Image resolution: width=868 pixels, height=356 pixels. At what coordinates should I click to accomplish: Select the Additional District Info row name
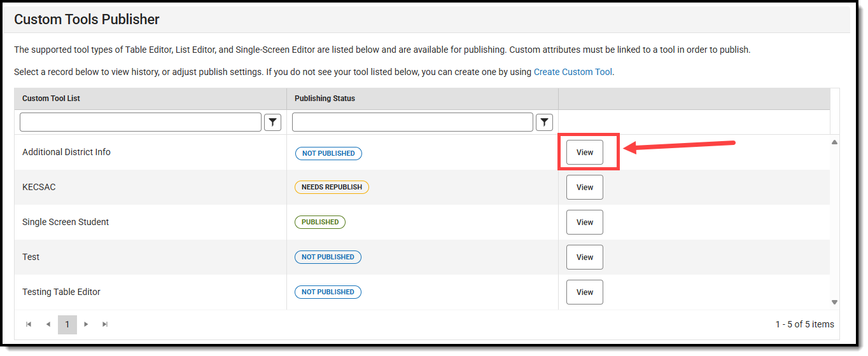(66, 152)
